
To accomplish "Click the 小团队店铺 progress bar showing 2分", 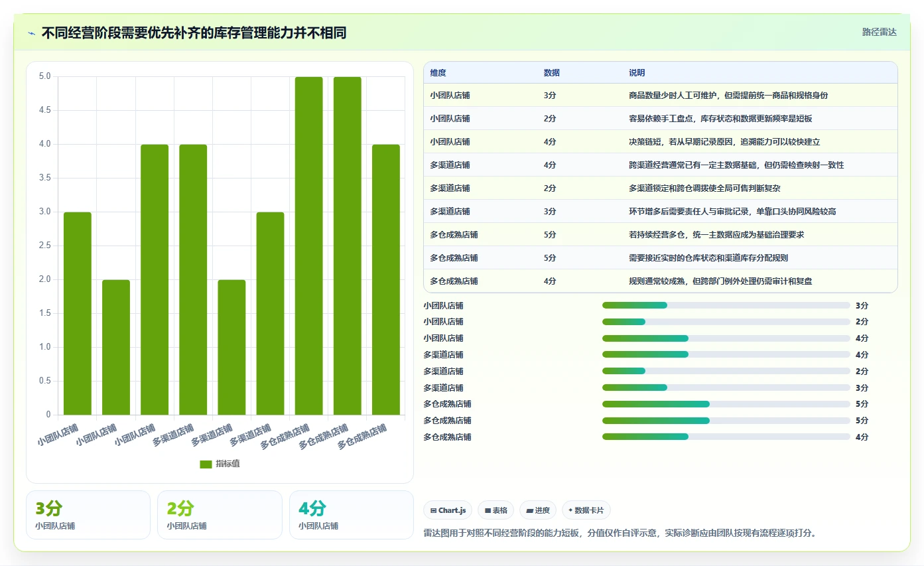I will 726,322.
